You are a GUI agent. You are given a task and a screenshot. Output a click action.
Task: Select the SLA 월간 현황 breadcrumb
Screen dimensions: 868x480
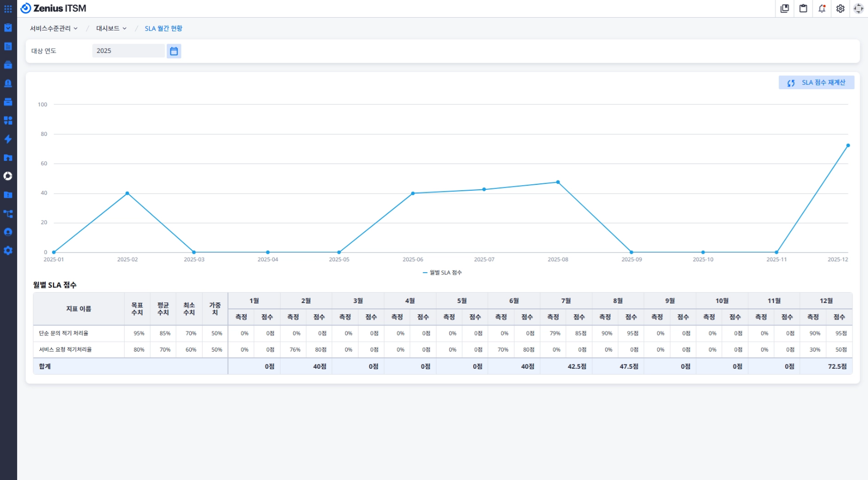163,28
